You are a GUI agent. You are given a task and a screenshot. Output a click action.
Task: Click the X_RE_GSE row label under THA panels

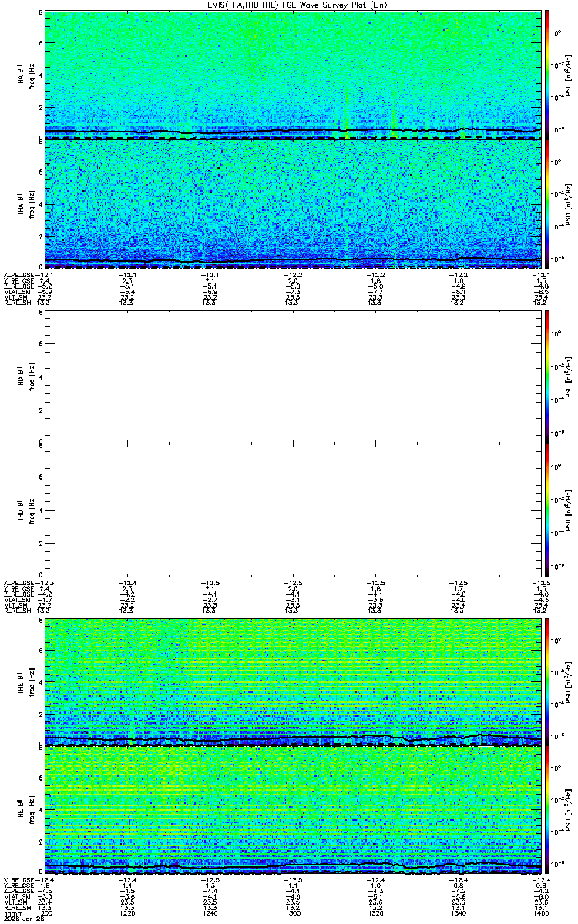[x=19, y=275]
